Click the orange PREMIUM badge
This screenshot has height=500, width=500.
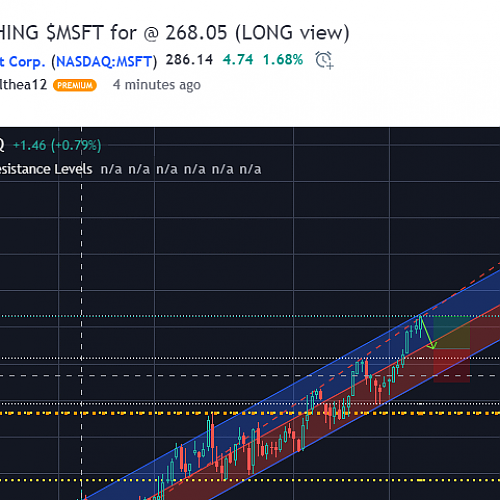pos(75,85)
